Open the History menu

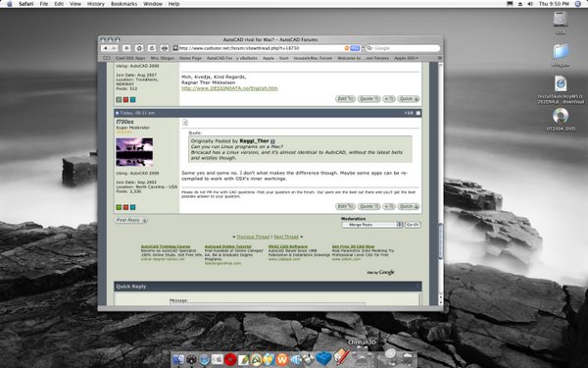pyautogui.click(x=96, y=4)
